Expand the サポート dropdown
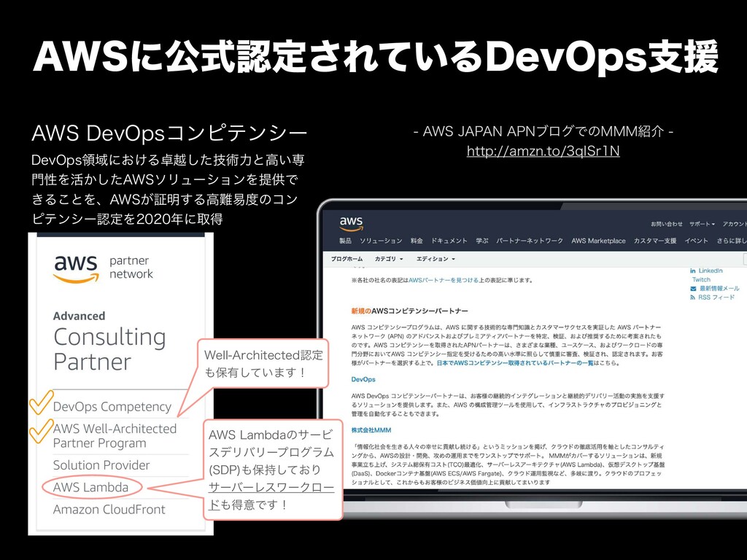The image size is (747, 560). point(702,224)
